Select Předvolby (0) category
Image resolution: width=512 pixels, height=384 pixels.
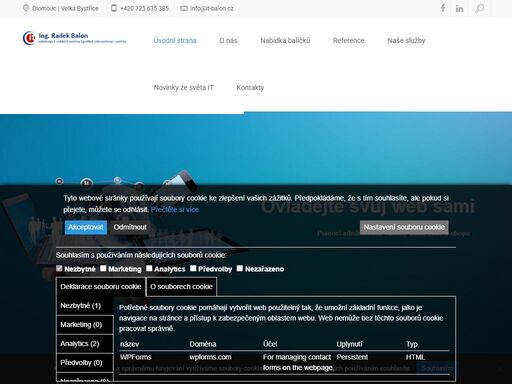(x=85, y=363)
